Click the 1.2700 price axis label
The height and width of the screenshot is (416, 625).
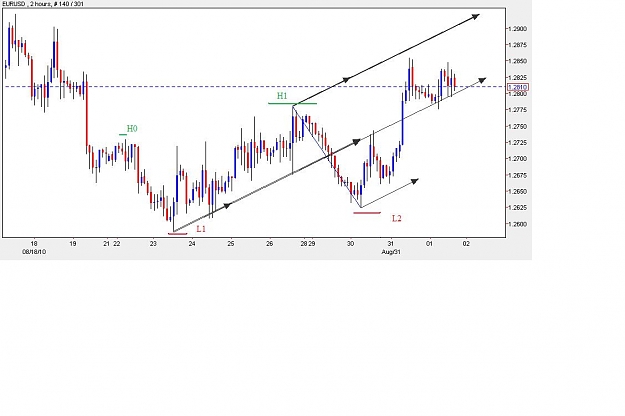click(x=518, y=159)
